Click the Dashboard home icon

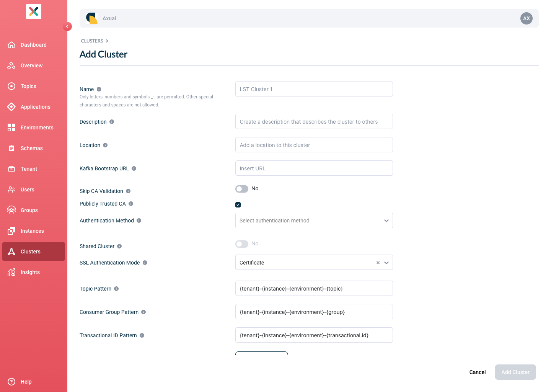tap(11, 45)
